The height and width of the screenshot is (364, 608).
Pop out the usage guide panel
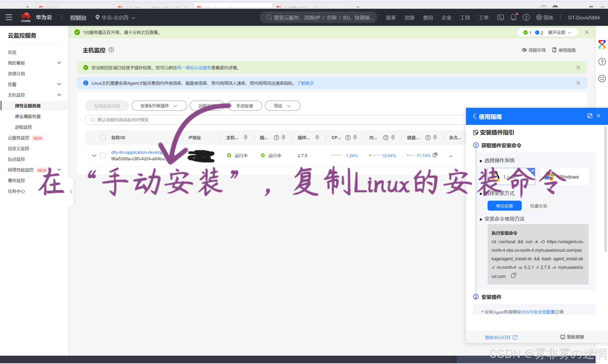590,116
